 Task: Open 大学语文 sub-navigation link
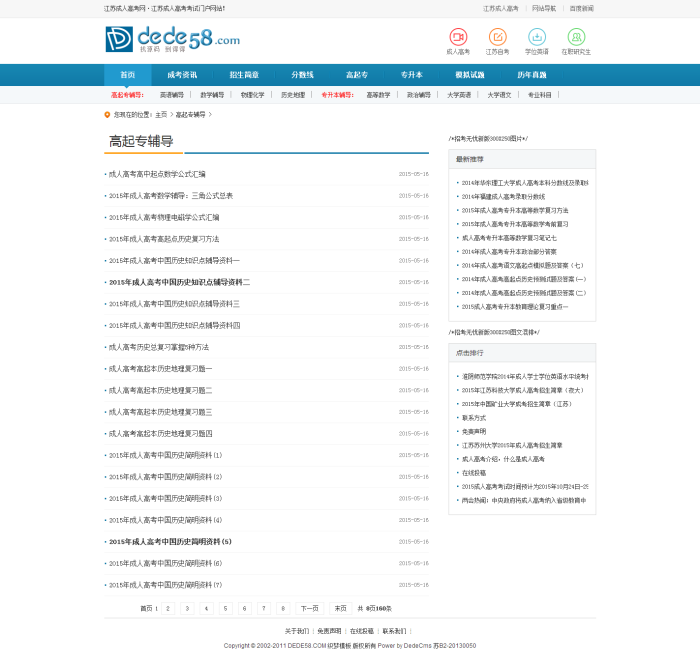499,95
